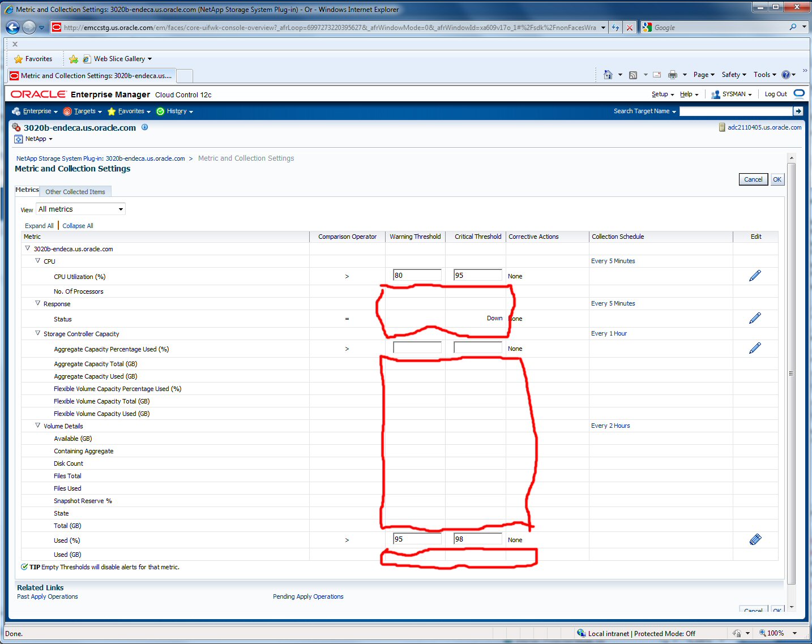Collapse the Volume Details group
Screen dimensions: 812x644
pos(38,426)
